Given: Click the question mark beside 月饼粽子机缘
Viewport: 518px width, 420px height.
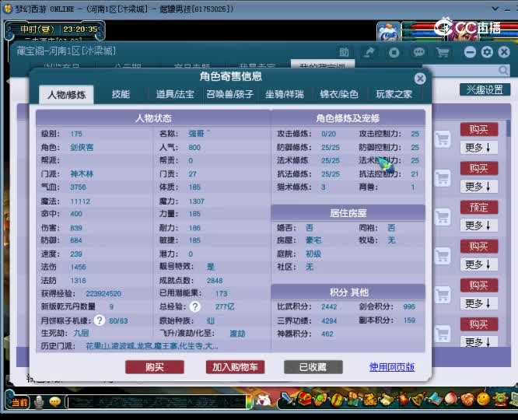Looking at the screenshot, I should point(100,320).
